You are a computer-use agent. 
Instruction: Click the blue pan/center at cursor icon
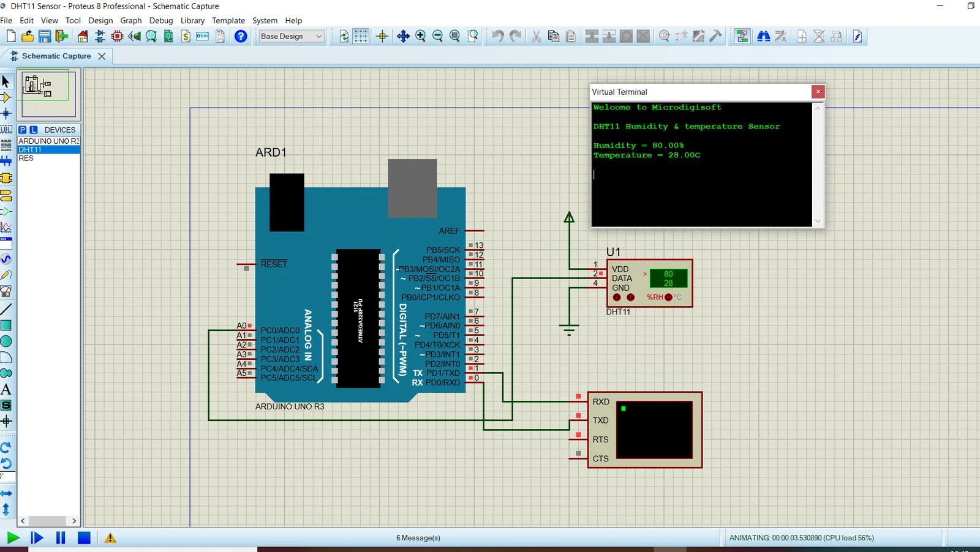[403, 36]
